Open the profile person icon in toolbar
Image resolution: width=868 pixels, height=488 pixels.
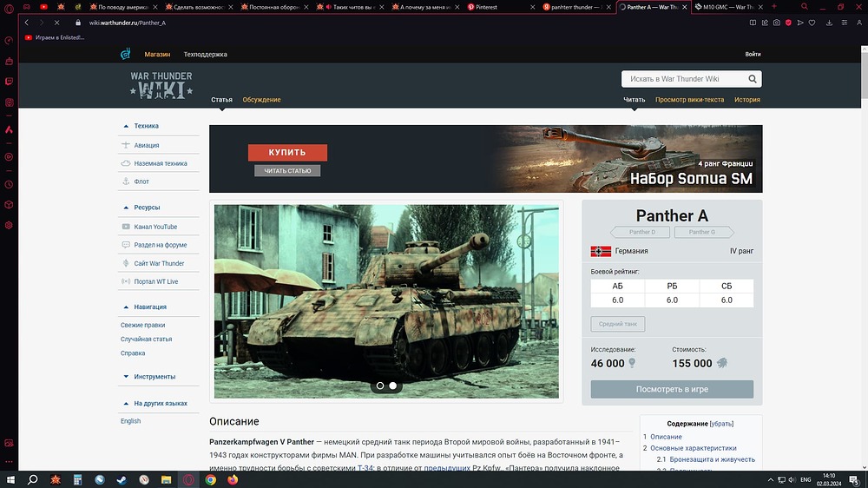tap(859, 23)
